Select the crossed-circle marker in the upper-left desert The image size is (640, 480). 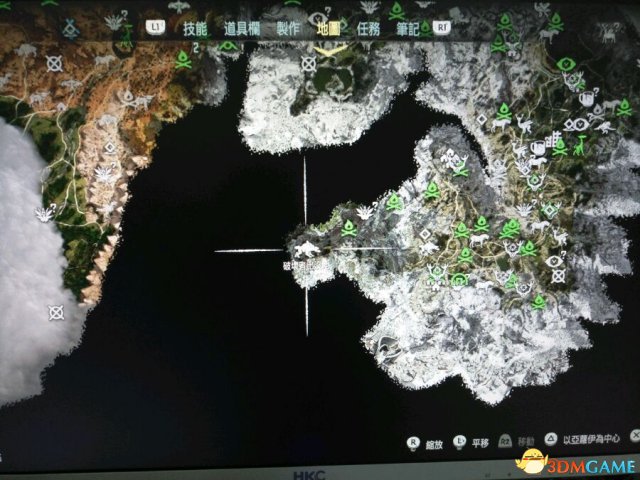[x=54, y=63]
